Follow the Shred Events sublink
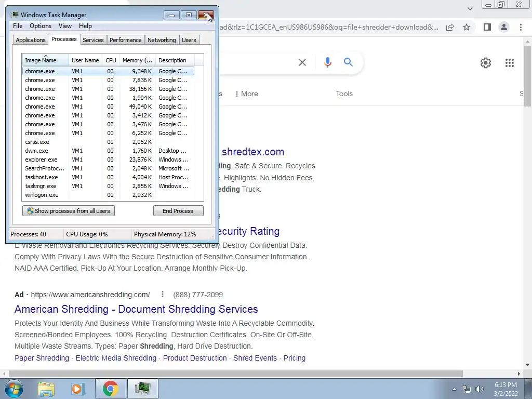Screen dimensions: 532x399 [x=255, y=358]
